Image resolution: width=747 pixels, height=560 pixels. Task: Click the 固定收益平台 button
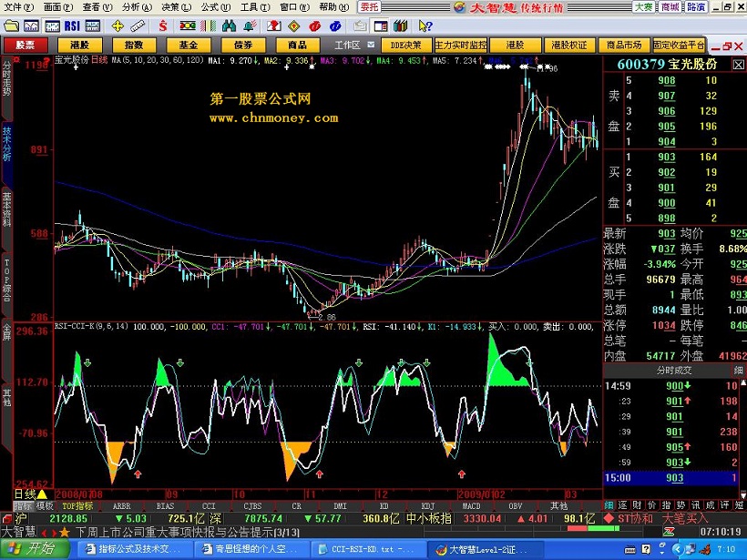(x=679, y=46)
